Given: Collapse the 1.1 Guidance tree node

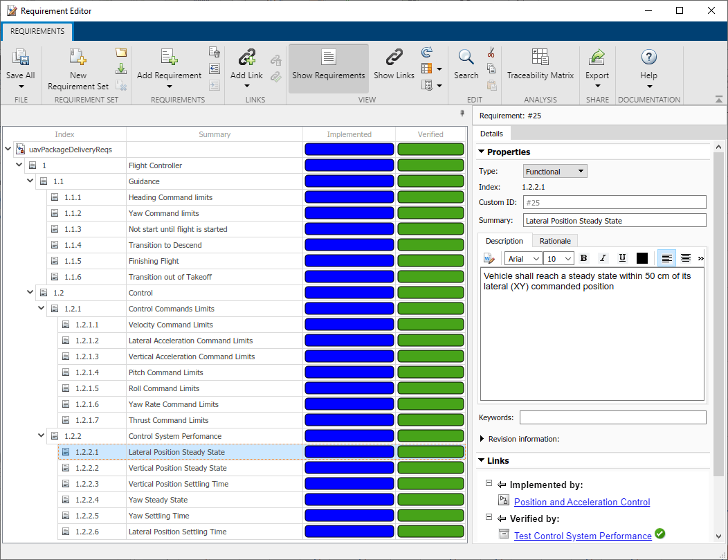Looking at the screenshot, I should point(30,181).
